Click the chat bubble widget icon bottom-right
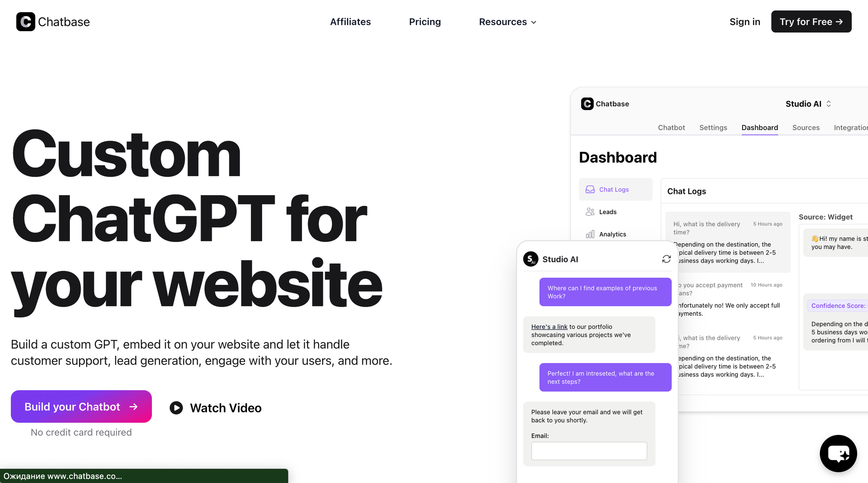 [x=838, y=452]
